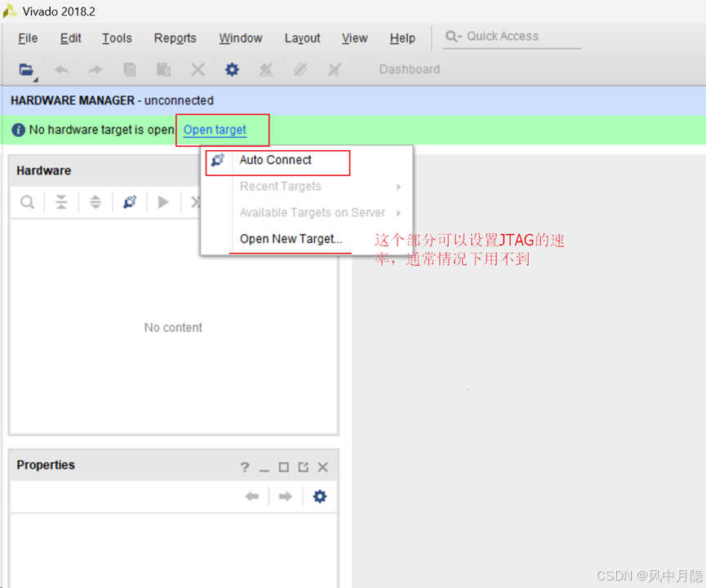Close the Properties panel
This screenshot has height=588, width=706.
click(x=323, y=467)
